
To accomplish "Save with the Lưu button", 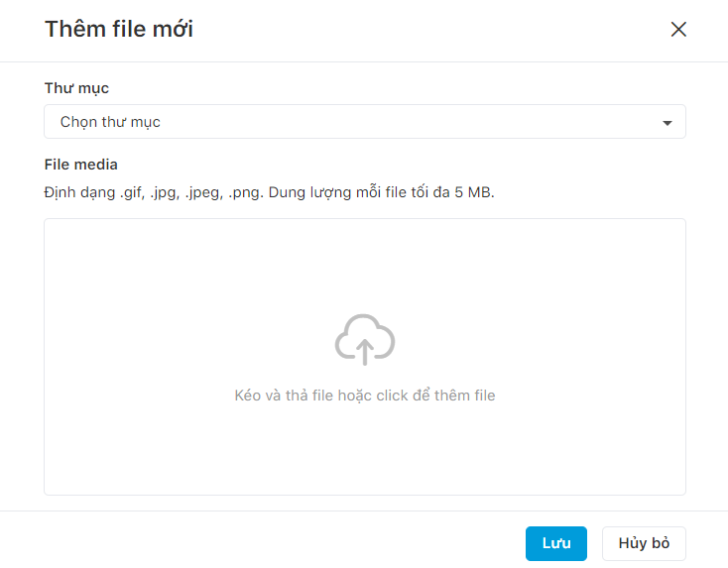I will pyautogui.click(x=556, y=543).
